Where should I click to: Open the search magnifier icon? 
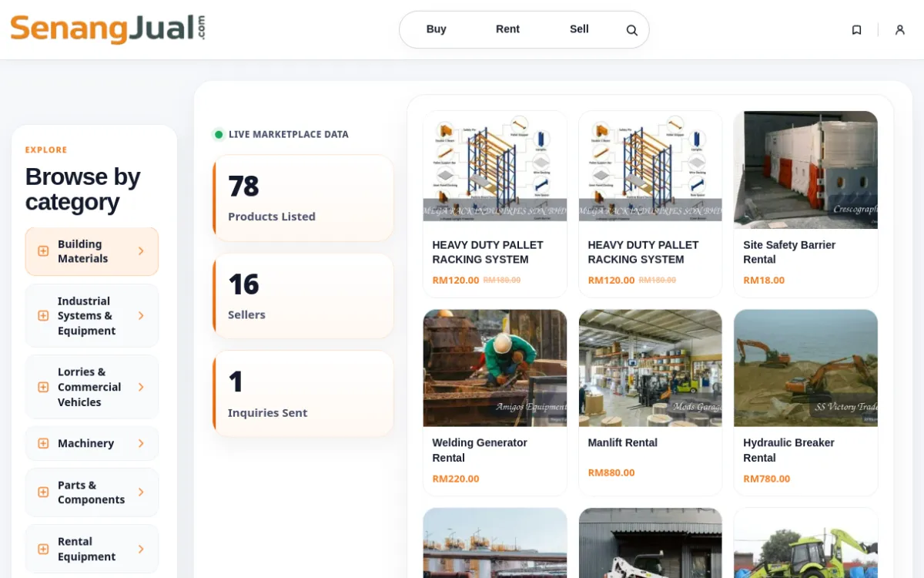pyautogui.click(x=631, y=30)
